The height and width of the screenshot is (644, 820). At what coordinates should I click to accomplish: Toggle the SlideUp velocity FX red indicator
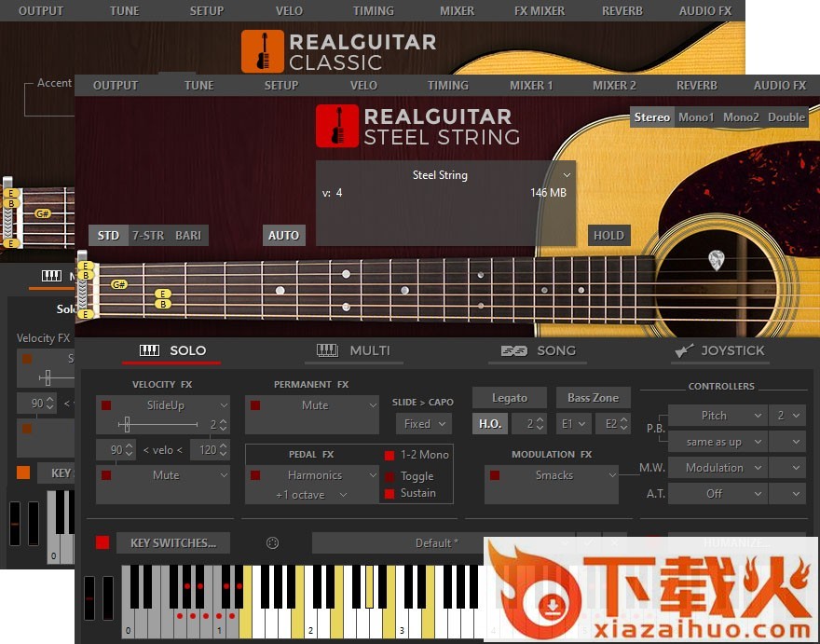[x=106, y=405]
